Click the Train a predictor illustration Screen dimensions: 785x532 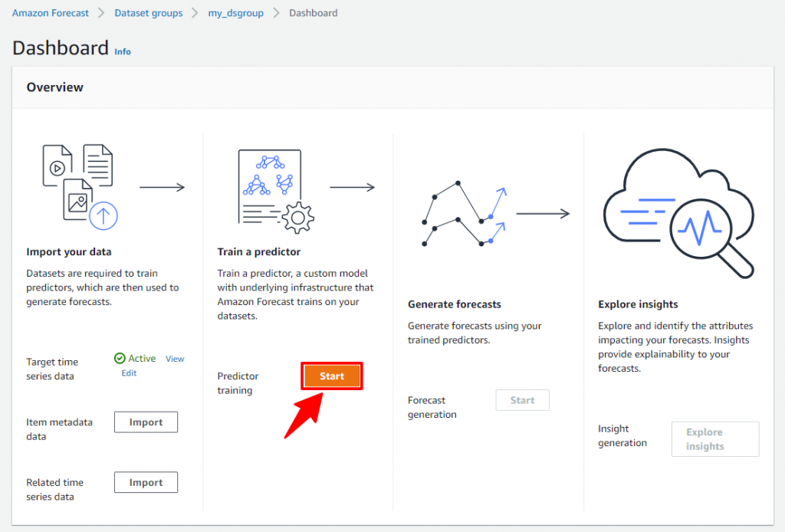(276, 191)
